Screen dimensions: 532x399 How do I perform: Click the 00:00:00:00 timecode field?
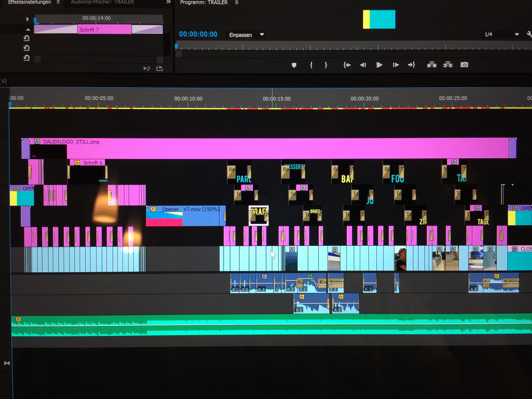198,34
